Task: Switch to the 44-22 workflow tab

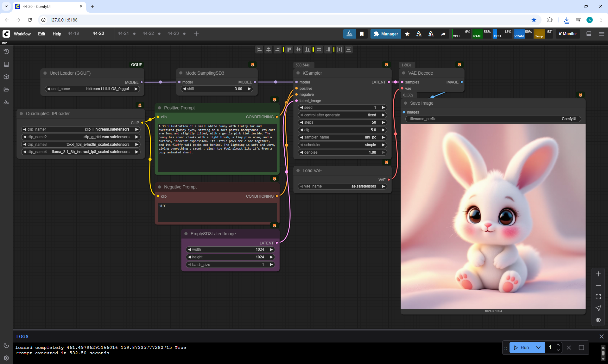Action: point(148,34)
